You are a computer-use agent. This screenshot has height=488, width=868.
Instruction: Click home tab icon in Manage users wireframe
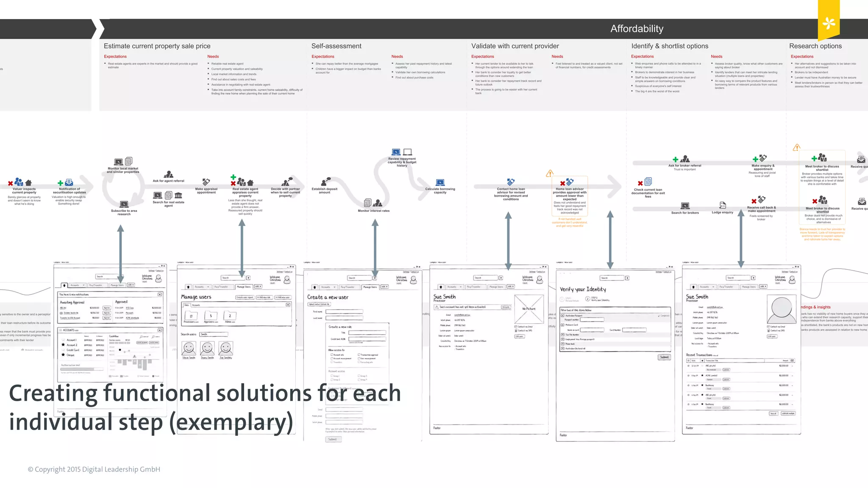(x=188, y=287)
